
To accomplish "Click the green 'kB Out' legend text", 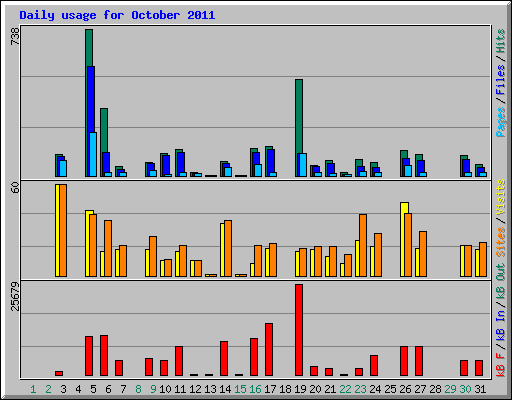I will pos(500,282).
